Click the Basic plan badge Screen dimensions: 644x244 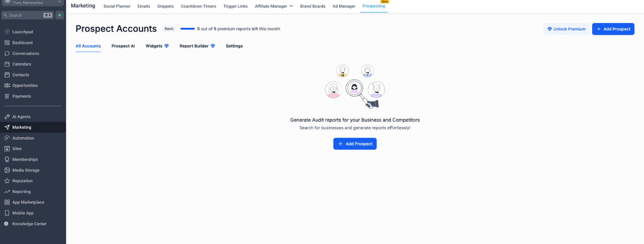[169, 29]
